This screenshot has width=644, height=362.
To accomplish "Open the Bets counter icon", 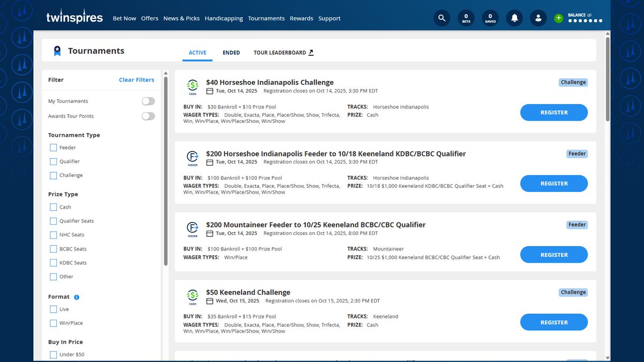I will (466, 18).
